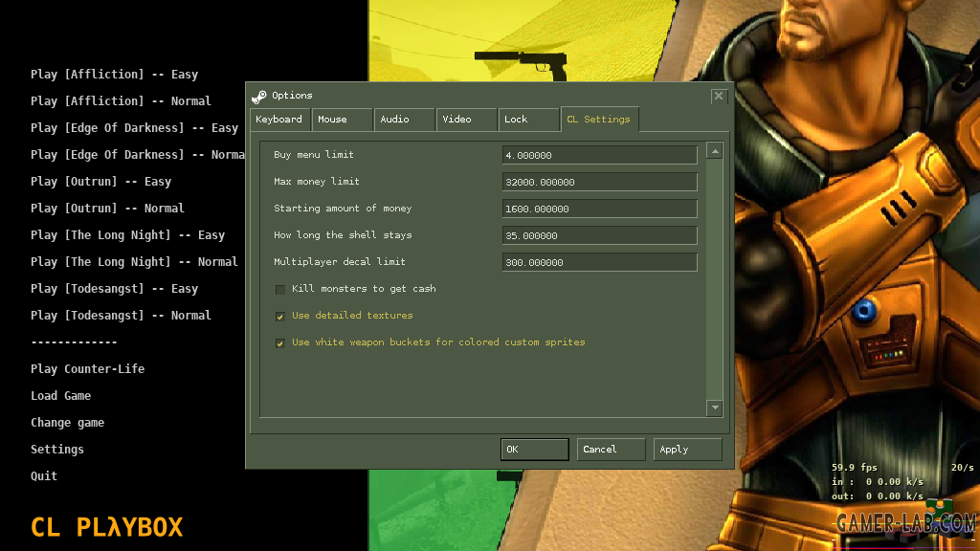The height and width of the screenshot is (551, 980).
Task: Play The Long Night on Easy
Action: pyautogui.click(x=127, y=235)
